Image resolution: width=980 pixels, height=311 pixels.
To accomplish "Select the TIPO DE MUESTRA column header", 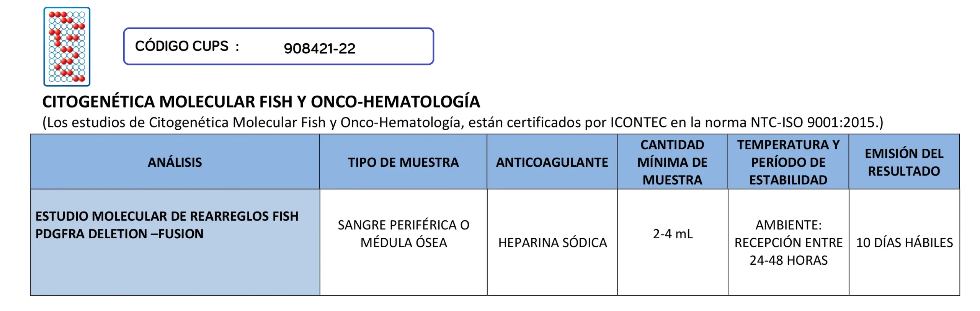I will (x=403, y=162).
